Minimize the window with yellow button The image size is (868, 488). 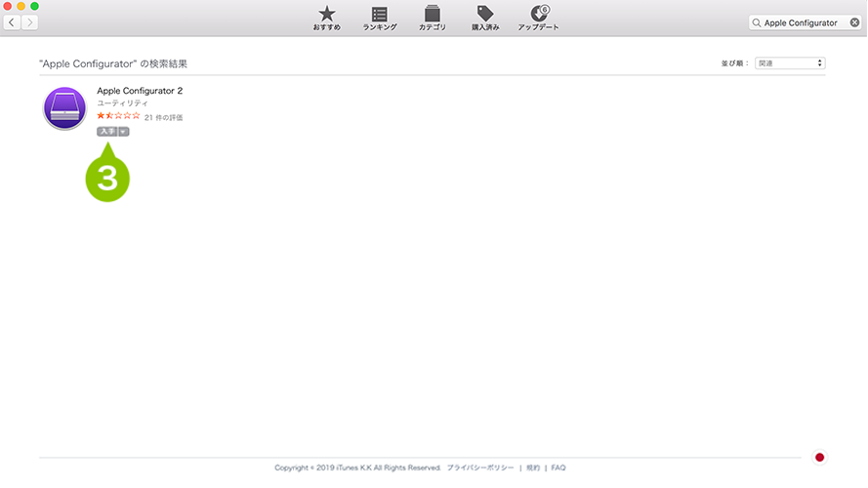pos(21,6)
